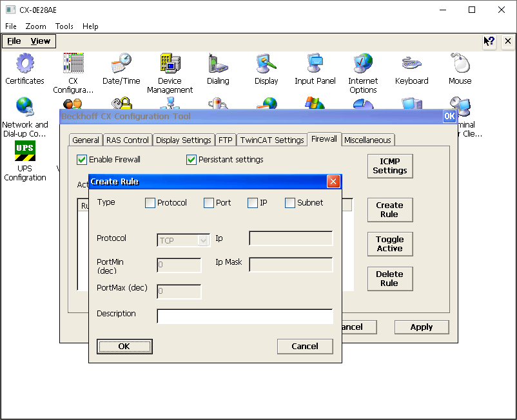Open Network and Dial-up Connections icon
This screenshot has height=420, width=517.
(x=24, y=117)
